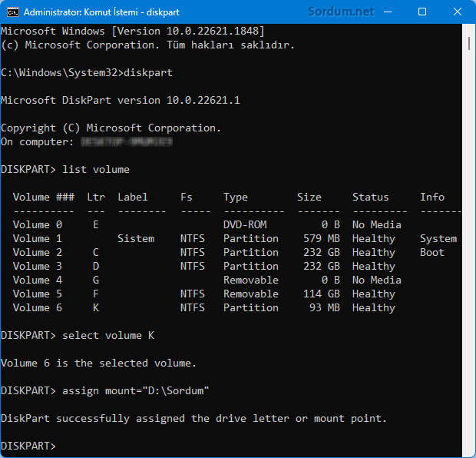Click the 'Fs' column header
Screen dimensions: 476x458
(187, 197)
